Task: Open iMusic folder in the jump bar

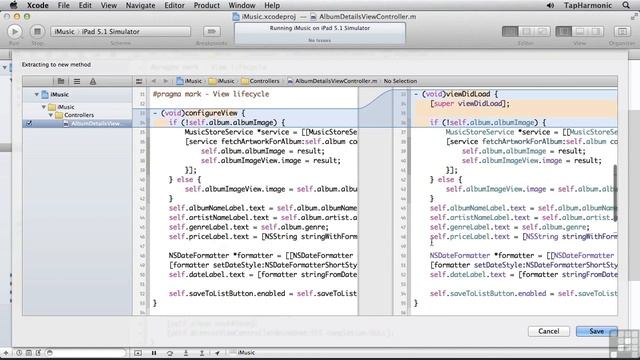Action: pyautogui.click(x=222, y=81)
